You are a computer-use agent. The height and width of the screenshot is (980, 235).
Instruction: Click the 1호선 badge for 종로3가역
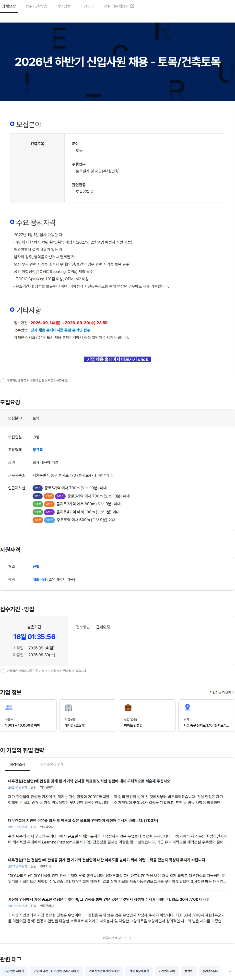click(x=37, y=496)
